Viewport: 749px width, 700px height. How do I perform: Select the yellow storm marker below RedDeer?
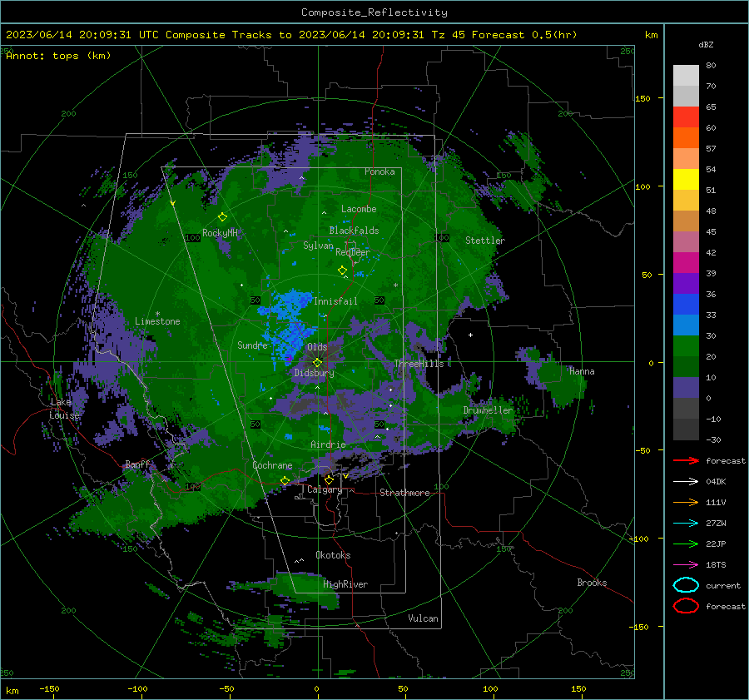click(342, 271)
